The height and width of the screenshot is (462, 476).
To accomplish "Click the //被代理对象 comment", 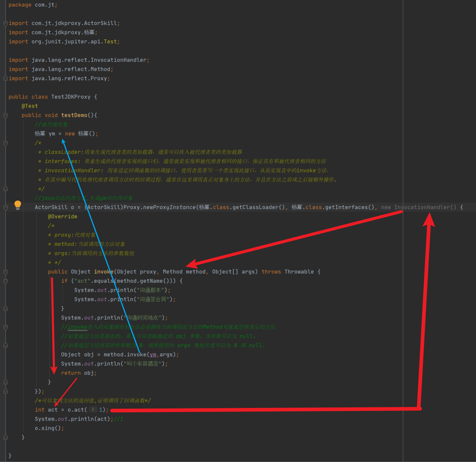I will tap(51, 125).
